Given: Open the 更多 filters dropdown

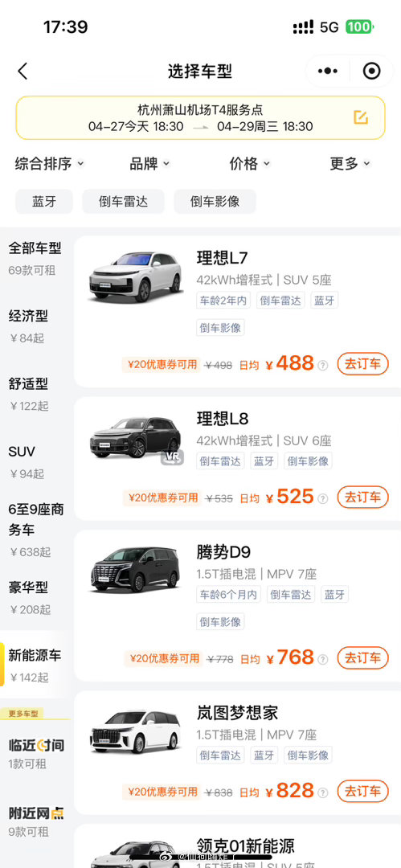Looking at the screenshot, I should [x=350, y=164].
